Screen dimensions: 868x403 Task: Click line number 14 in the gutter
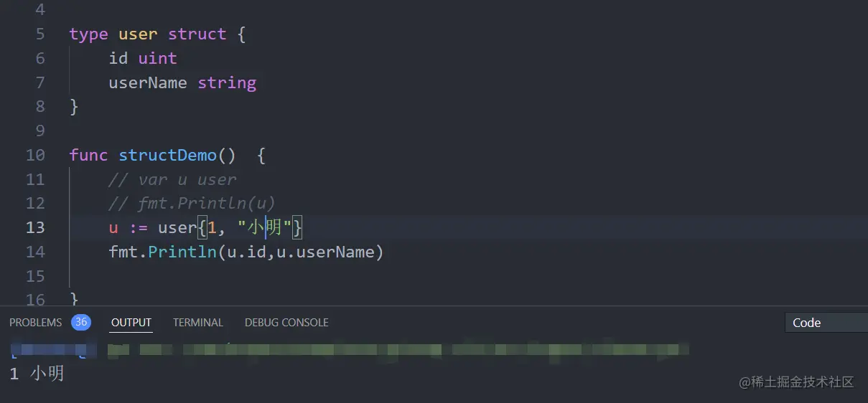(x=35, y=252)
